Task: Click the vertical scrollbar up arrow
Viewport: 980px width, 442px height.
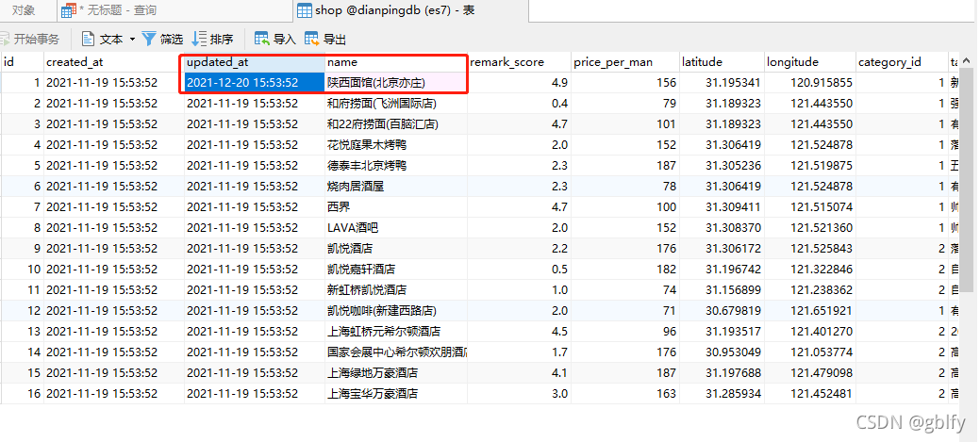Action: [967, 60]
